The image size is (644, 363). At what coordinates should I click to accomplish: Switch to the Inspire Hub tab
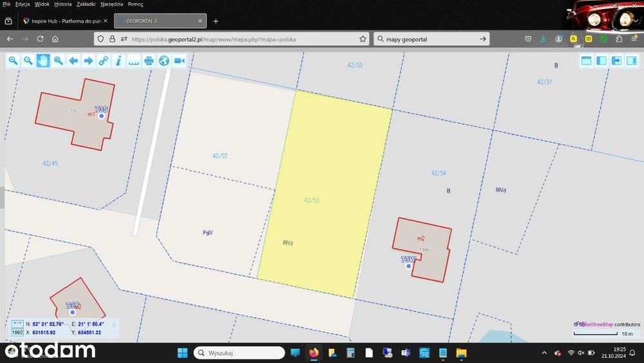pyautogui.click(x=65, y=21)
